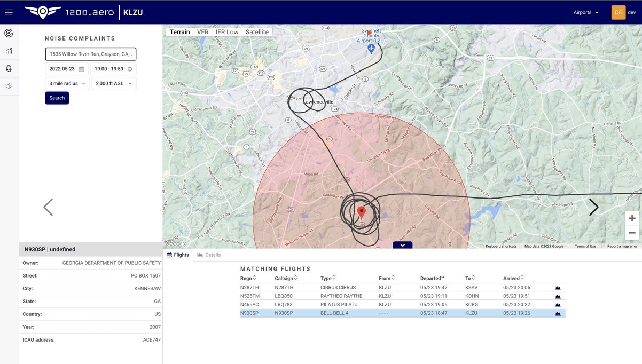Image resolution: width=642 pixels, height=364 pixels.
Task: Open the 2,000 ft AGL dropdown
Action: tap(114, 84)
